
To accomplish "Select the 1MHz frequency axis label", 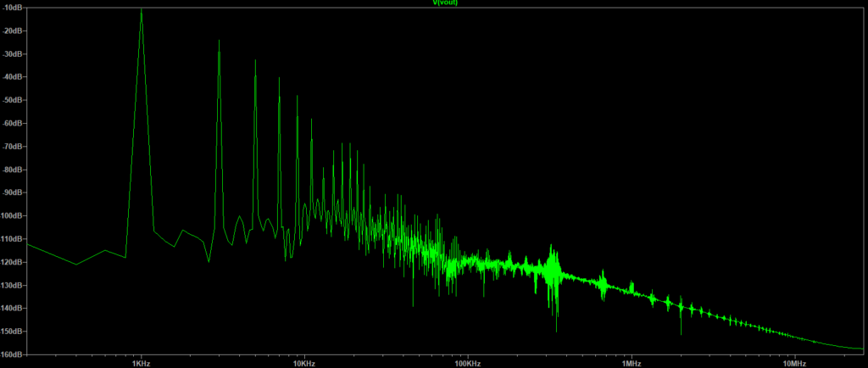I will 632,363.
